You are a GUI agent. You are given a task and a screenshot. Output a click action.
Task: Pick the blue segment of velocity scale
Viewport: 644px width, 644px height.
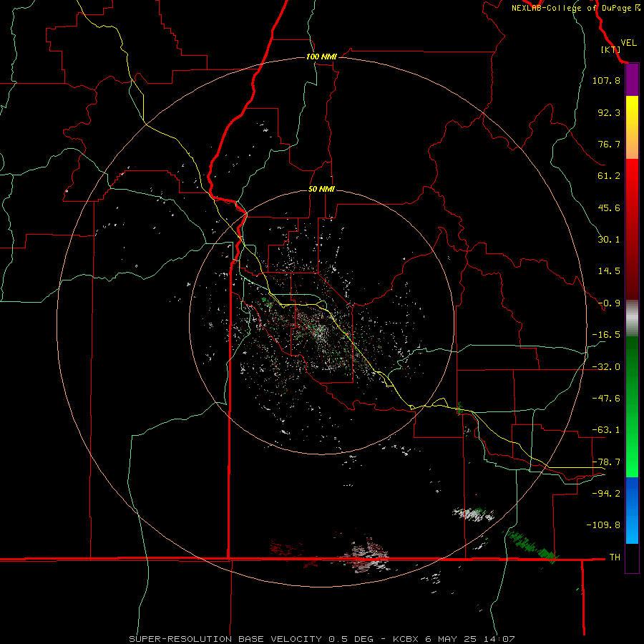[632, 510]
